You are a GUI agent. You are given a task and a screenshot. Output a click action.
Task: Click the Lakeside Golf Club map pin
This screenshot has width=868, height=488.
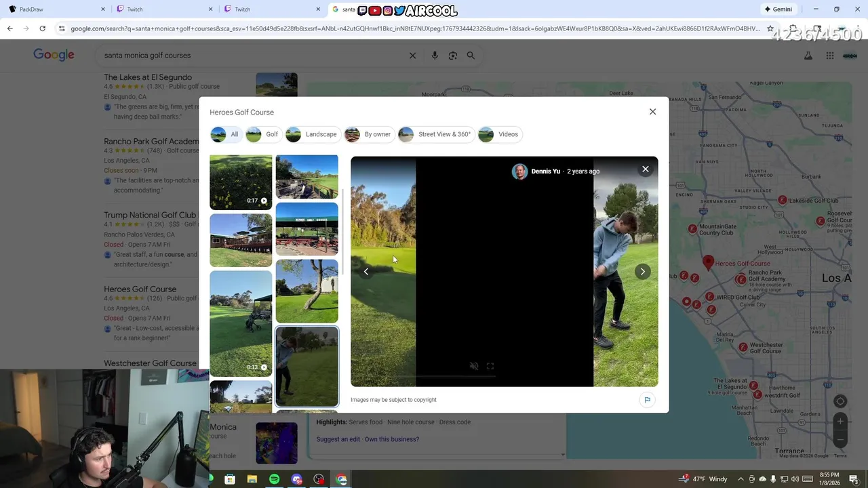(782, 200)
